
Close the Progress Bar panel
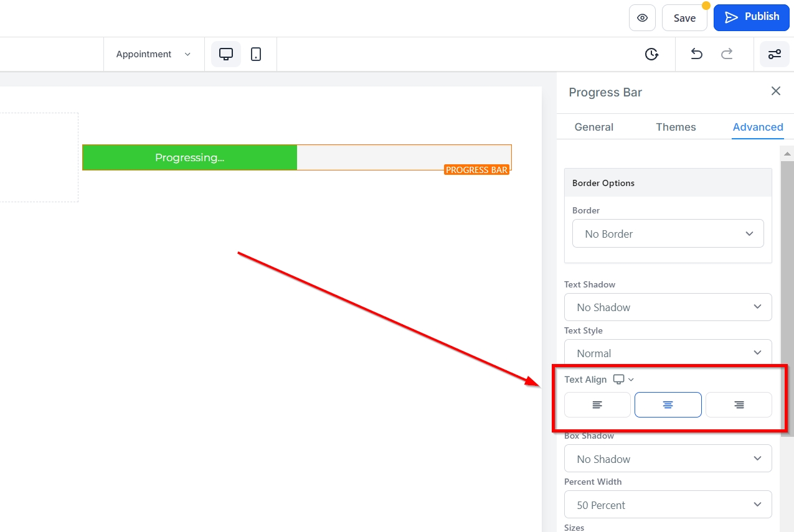click(775, 91)
